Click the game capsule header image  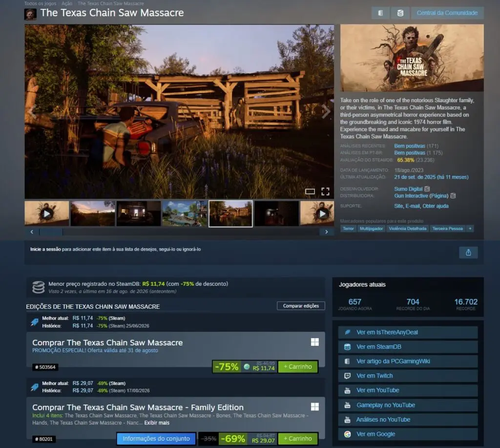pos(412,58)
